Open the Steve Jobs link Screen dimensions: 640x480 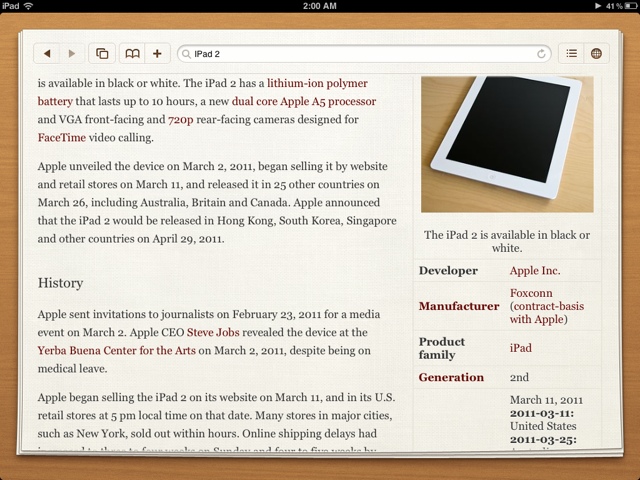point(213,332)
